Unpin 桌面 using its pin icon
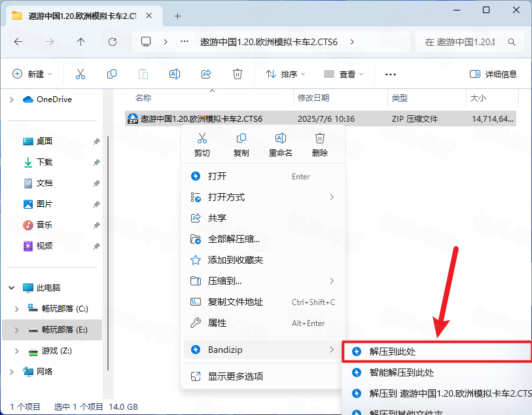The height and width of the screenshot is (415, 532). tap(96, 141)
